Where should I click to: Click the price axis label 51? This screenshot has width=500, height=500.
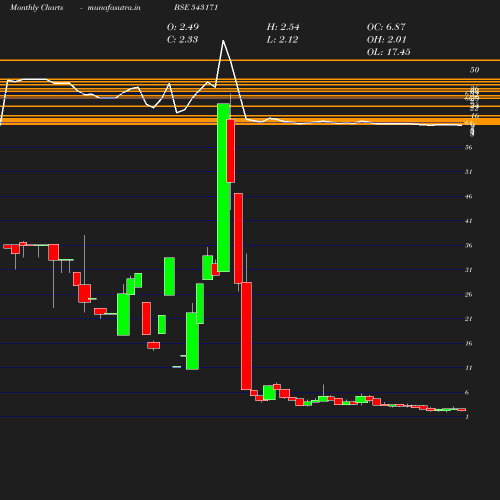point(468,172)
